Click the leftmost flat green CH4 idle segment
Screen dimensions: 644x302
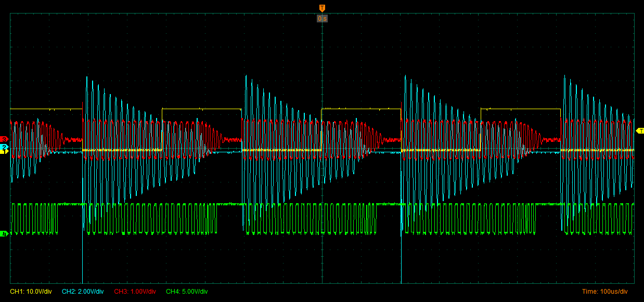point(70,204)
